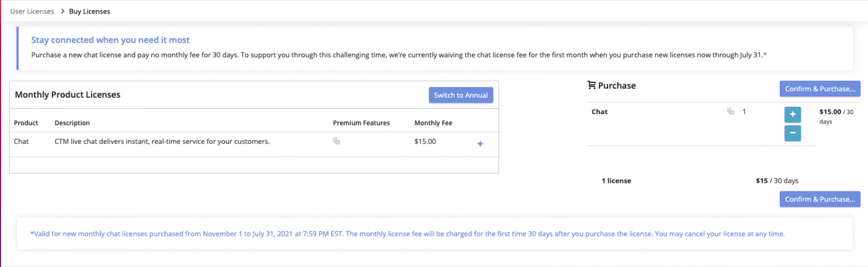Viewport: 868px width, 267px height.
Task: Increase Chat quantity with plus button
Action: click(x=792, y=115)
